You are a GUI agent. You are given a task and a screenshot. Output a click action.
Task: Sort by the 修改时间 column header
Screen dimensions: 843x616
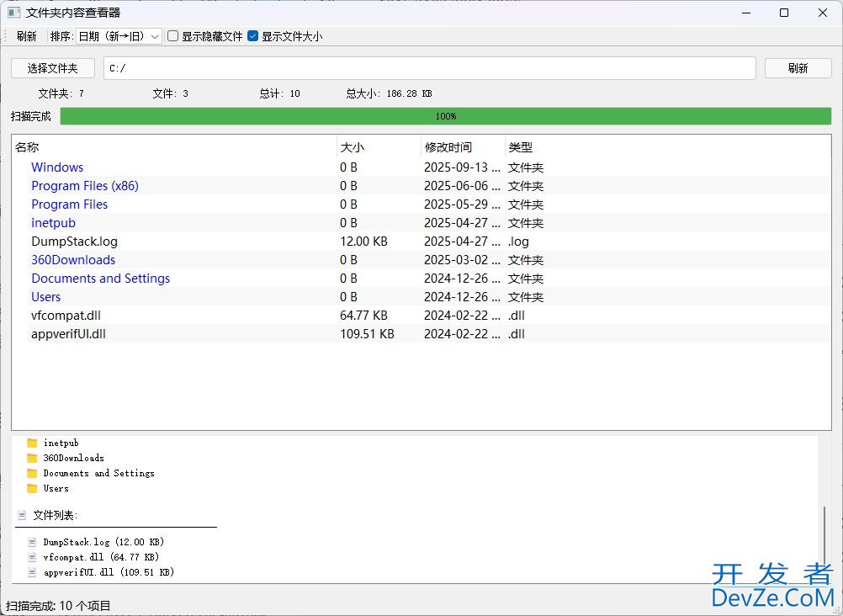coord(462,147)
